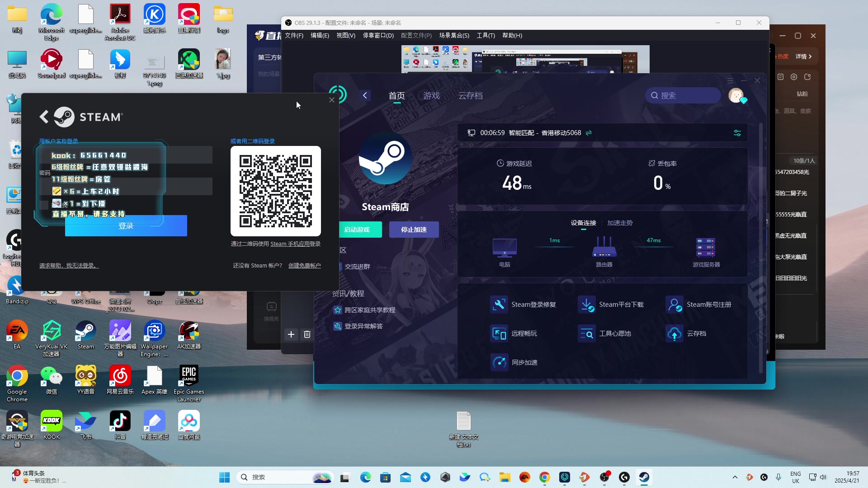Open the Steam icon in the taskbar
Viewport: 868px width, 488px height.
(644, 477)
